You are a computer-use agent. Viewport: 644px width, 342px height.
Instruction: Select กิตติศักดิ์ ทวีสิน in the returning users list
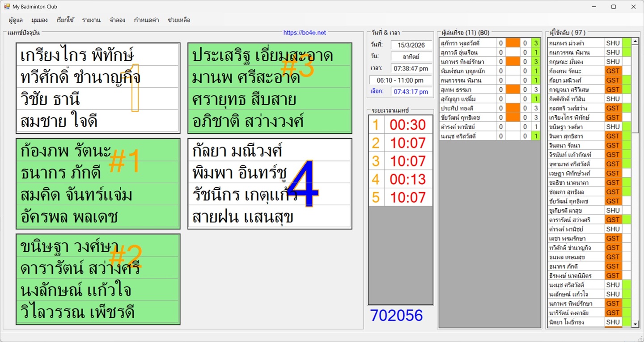click(x=576, y=99)
